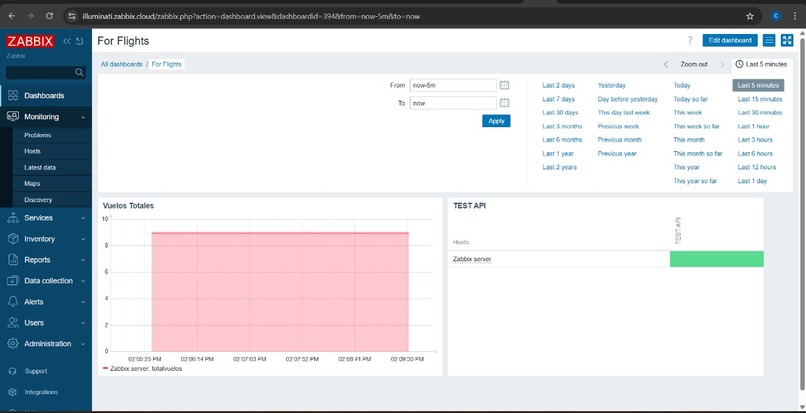Reload the page in browser
Image resolution: width=806 pixels, height=413 pixels.
coord(49,16)
